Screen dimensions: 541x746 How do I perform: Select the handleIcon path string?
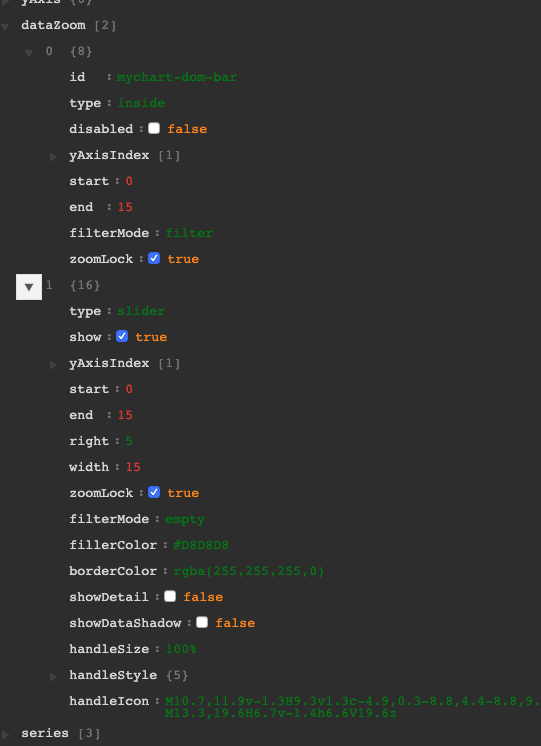coord(353,707)
